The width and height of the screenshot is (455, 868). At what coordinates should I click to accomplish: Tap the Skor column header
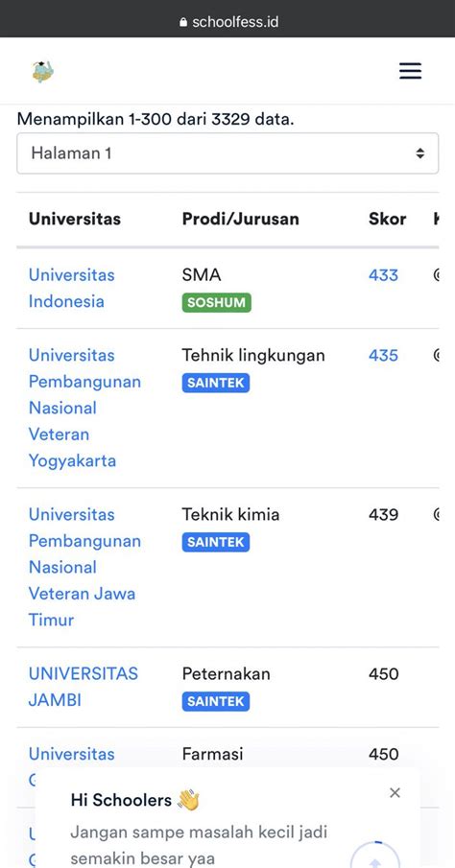388,219
